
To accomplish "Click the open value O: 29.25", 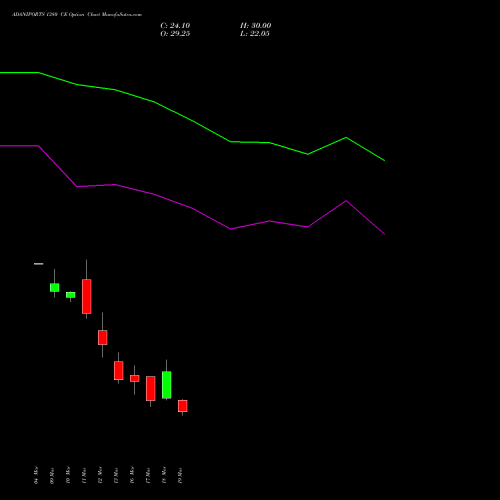I will [x=175, y=34].
